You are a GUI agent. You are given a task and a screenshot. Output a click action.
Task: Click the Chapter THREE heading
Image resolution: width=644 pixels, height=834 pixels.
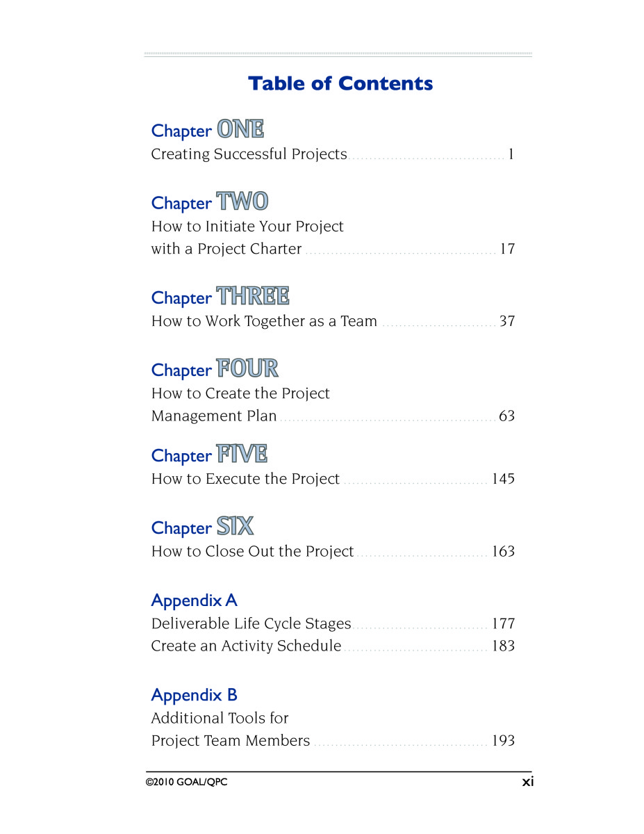220,297
